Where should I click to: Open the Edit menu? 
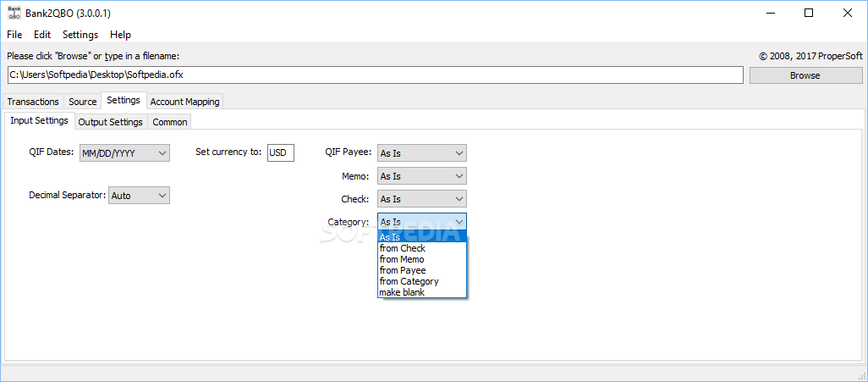pos(42,35)
